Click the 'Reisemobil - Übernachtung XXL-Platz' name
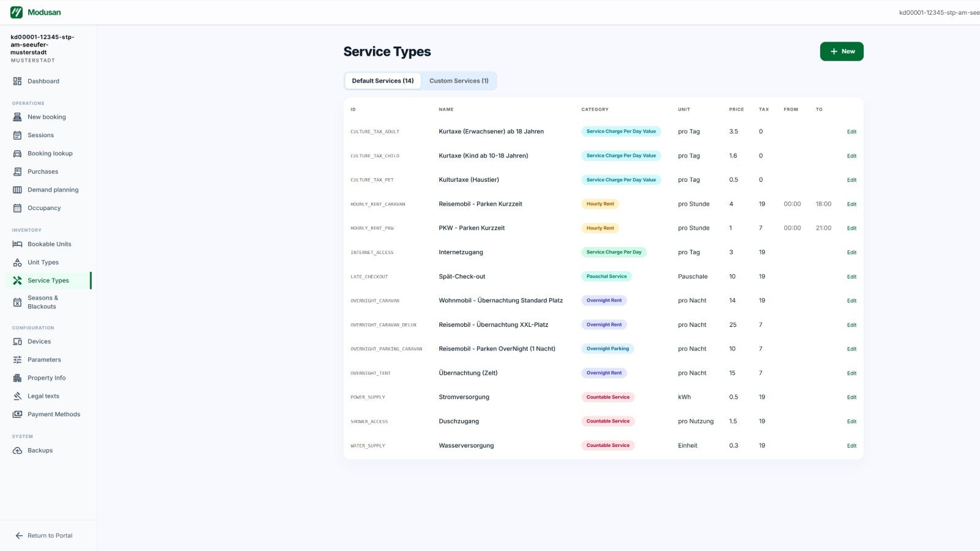Image resolution: width=980 pixels, height=551 pixels. click(493, 325)
